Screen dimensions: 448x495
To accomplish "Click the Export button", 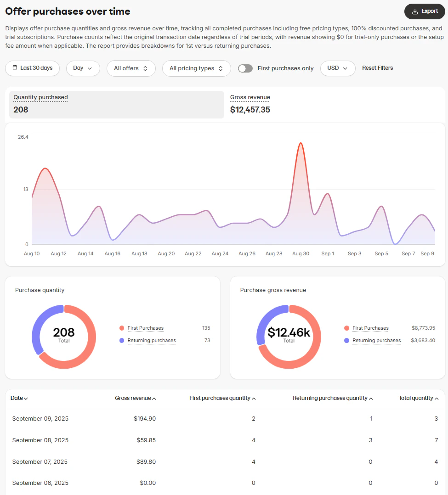I will coord(425,11).
